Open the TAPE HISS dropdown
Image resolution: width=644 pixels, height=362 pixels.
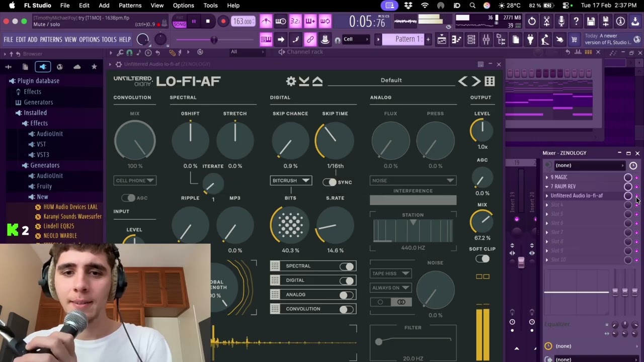(390, 274)
